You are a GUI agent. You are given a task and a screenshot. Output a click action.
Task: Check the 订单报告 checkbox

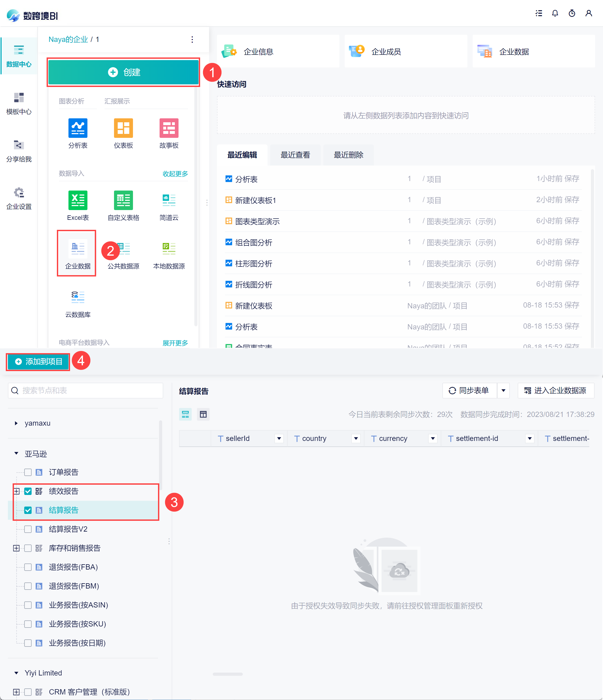(x=28, y=472)
